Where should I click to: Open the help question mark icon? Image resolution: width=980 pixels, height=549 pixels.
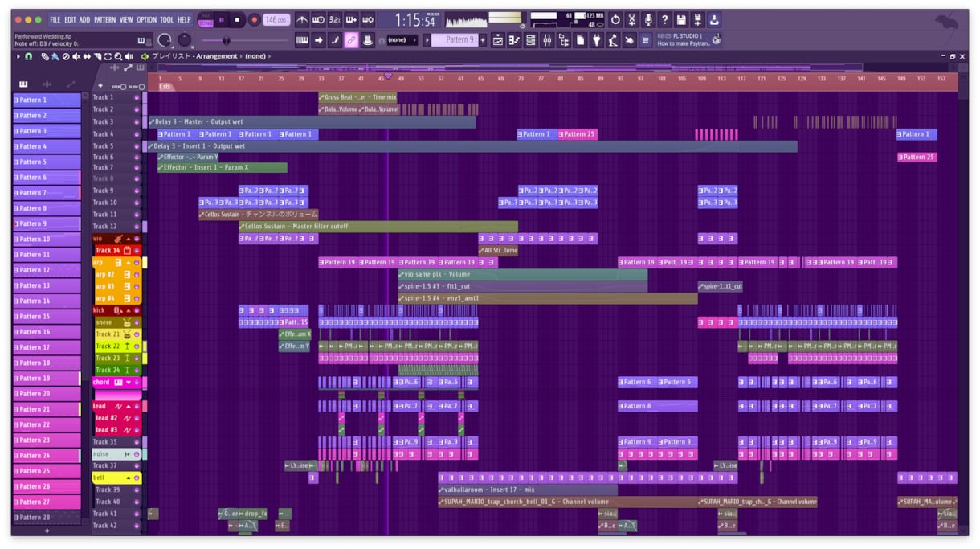pos(664,19)
